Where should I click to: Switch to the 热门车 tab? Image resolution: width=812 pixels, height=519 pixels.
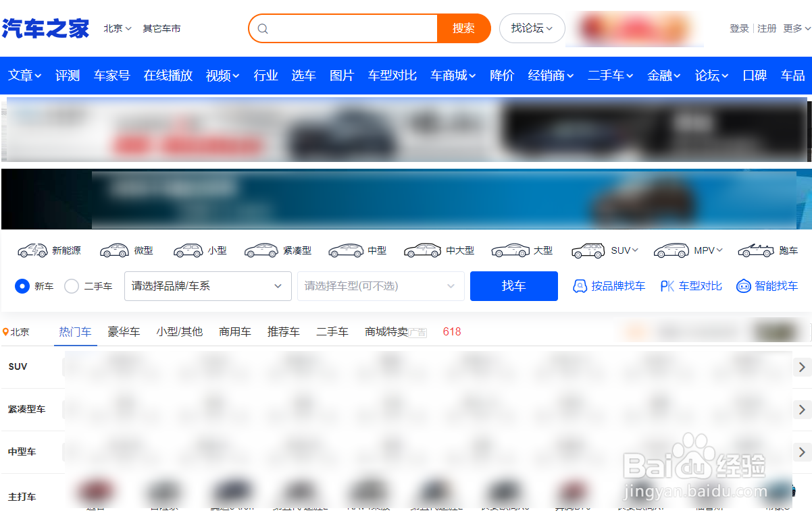[76, 332]
